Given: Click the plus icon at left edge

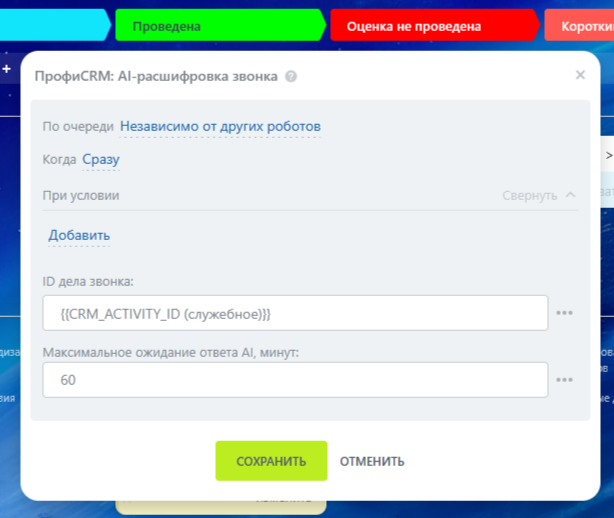Looking at the screenshot, I should [7, 69].
